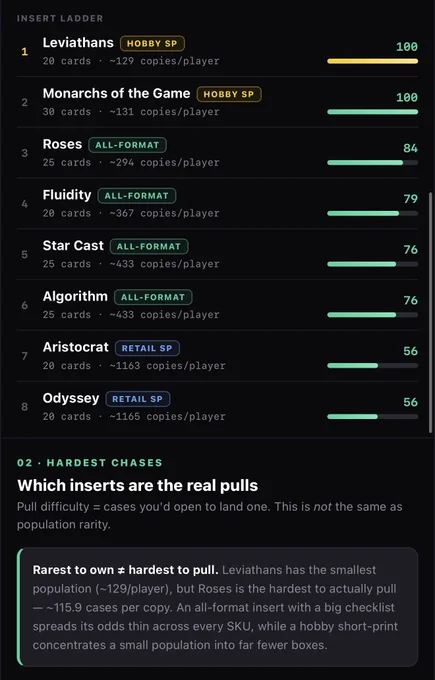This screenshot has width=435, height=680.
Task: Click the ALL-FORMAT badge next to Roses
Action: (128, 145)
